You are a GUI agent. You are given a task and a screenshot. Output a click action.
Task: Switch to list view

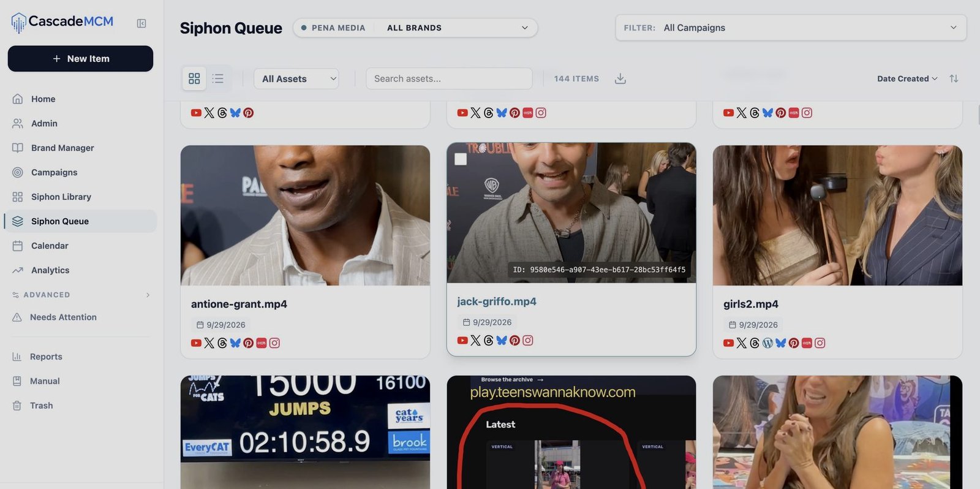[218, 78]
